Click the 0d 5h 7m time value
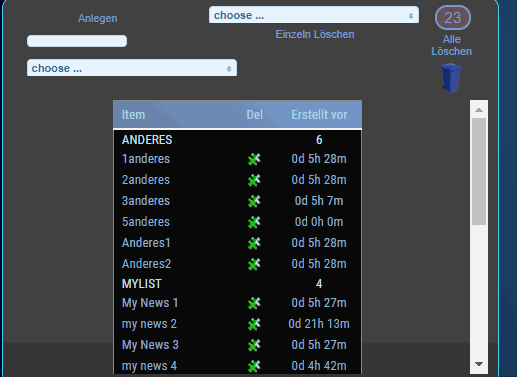517x377 pixels. click(319, 201)
